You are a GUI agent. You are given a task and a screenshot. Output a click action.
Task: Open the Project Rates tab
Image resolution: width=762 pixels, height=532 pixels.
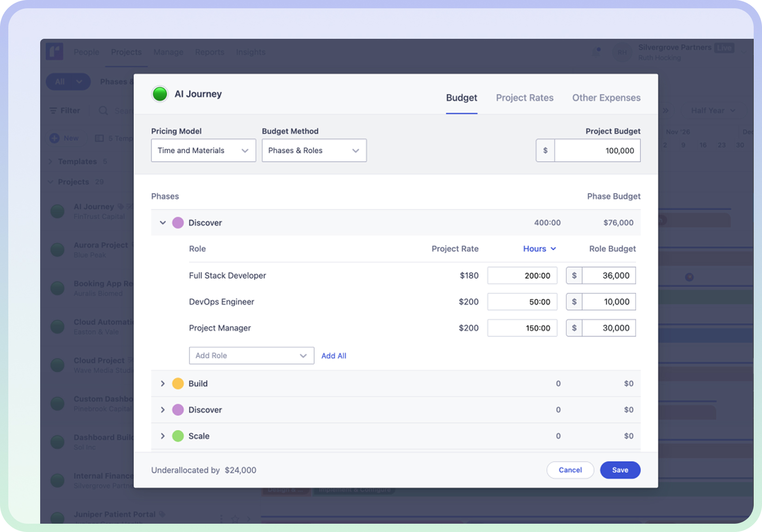pos(525,97)
